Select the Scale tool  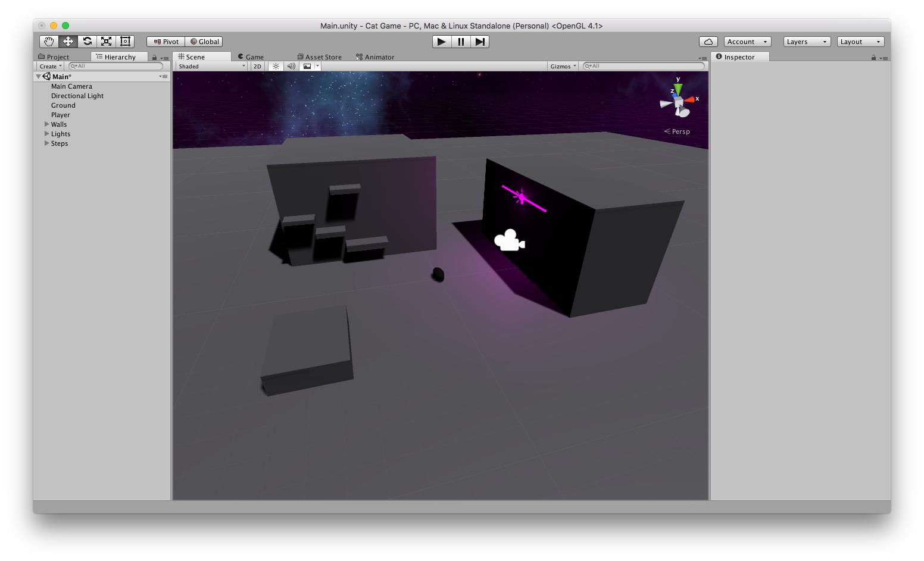point(106,42)
